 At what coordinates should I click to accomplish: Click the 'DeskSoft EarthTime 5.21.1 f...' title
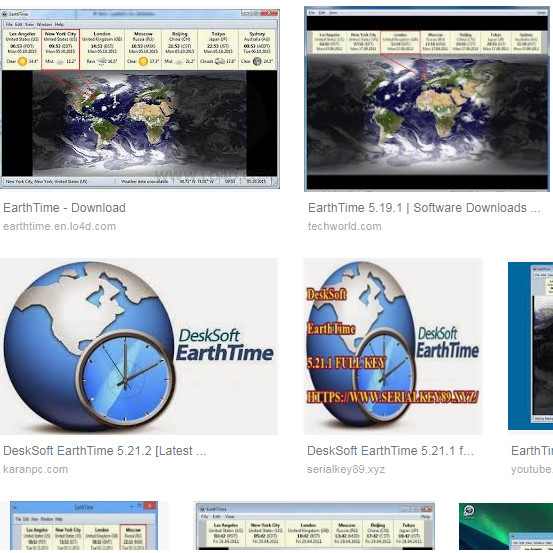pos(390,451)
